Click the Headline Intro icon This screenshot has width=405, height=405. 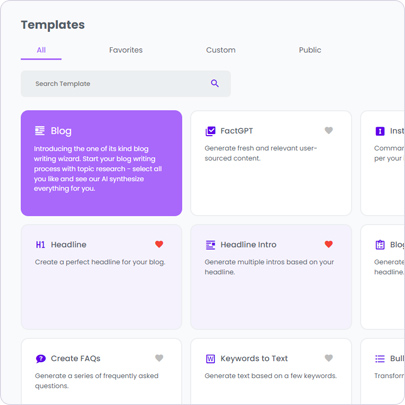pyautogui.click(x=210, y=245)
